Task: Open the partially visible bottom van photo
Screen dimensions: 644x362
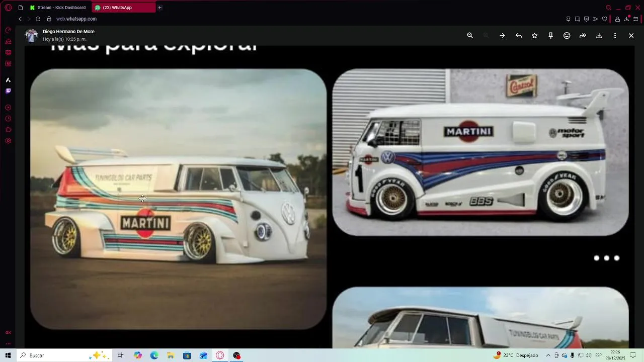Action: (480, 317)
